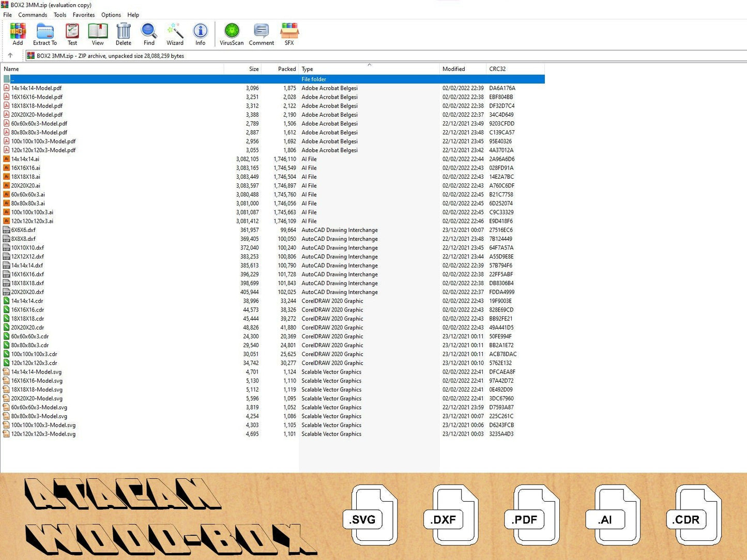Click the Type column header
This screenshot has width=747, height=560.
[x=307, y=69]
